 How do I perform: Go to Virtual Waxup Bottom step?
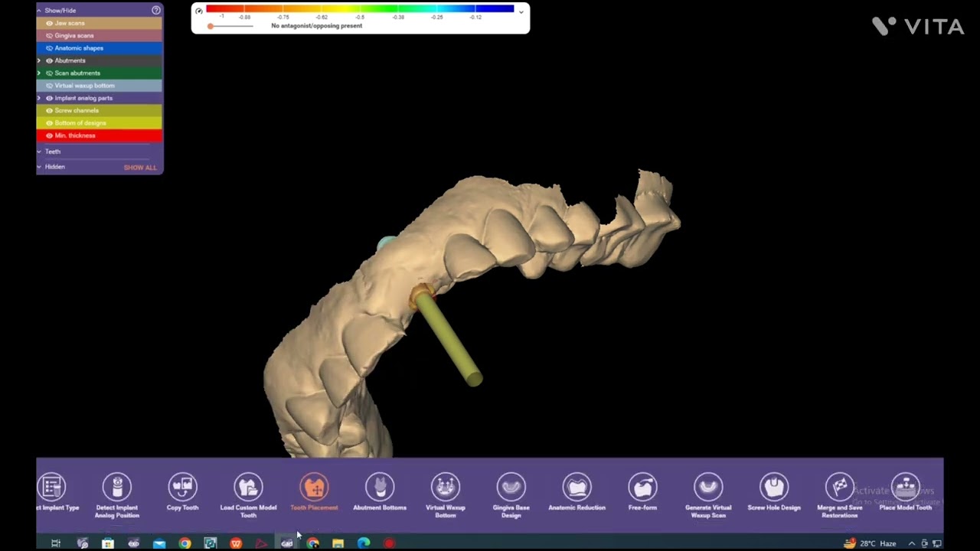(x=446, y=495)
